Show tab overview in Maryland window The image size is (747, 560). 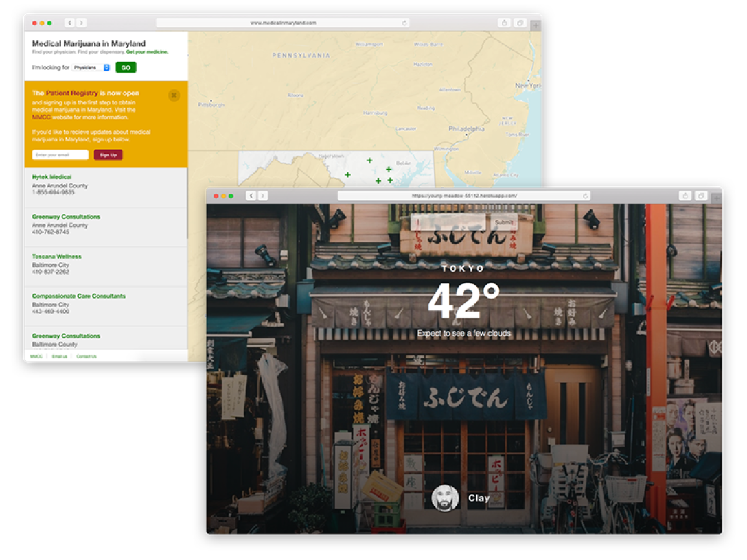pyautogui.click(x=520, y=23)
